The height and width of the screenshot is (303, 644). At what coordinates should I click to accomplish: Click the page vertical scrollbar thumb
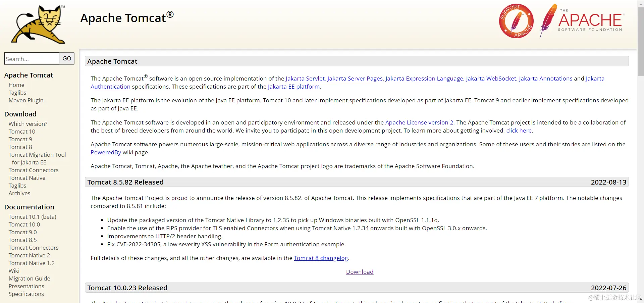pyautogui.click(x=641, y=41)
